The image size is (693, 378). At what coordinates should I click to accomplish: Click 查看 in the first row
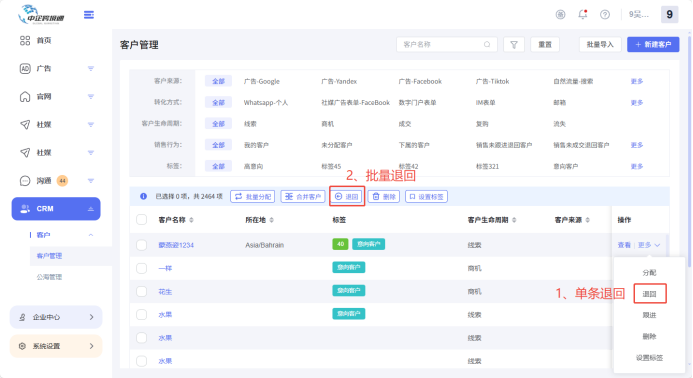pos(624,245)
